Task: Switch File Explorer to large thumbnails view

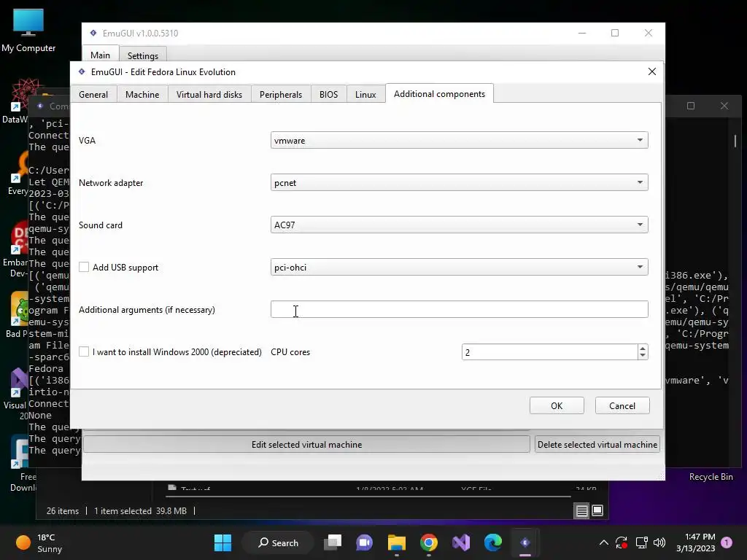Action: coord(597,510)
